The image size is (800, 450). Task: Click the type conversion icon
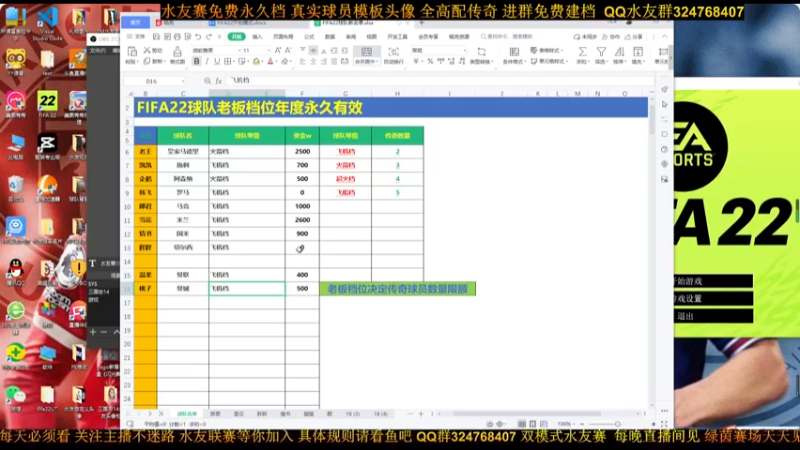click(481, 52)
